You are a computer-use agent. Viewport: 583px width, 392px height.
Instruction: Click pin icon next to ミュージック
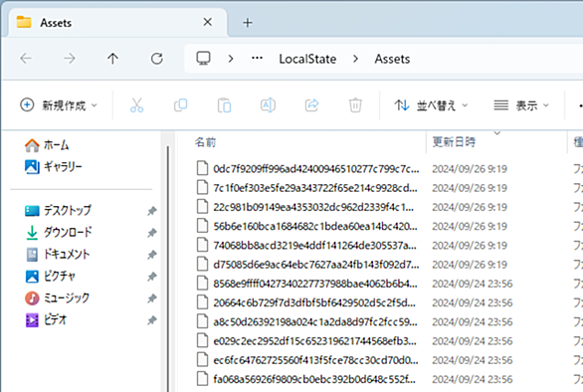pos(151,298)
